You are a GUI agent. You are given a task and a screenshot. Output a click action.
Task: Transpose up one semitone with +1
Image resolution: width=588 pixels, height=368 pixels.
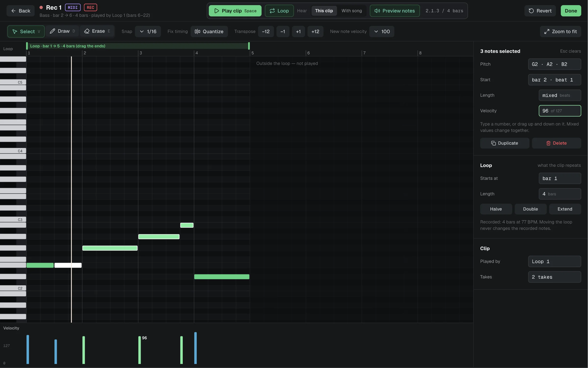click(298, 31)
